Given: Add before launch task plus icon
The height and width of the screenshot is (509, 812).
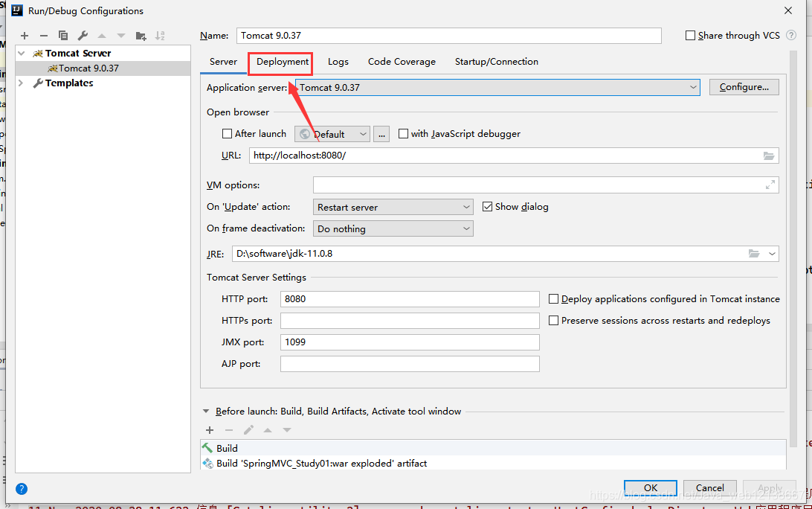Looking at the screenshot, I should [x=210, y=430].
